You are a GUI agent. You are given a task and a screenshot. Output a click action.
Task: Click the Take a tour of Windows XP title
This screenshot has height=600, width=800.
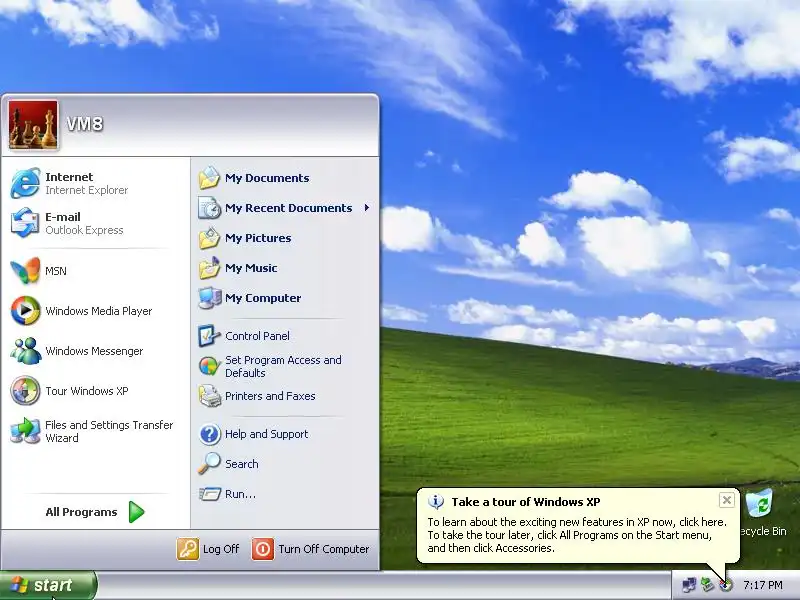(x=526, y=502)
